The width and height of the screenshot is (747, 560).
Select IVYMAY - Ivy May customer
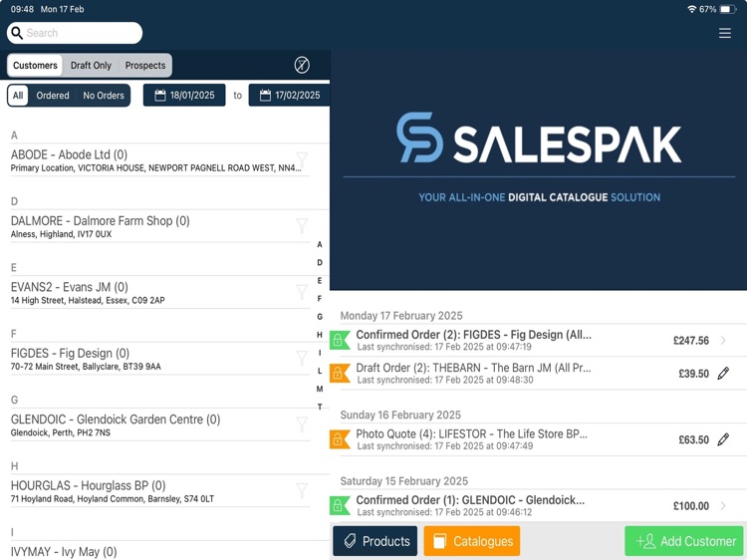(x=160, y=551)
